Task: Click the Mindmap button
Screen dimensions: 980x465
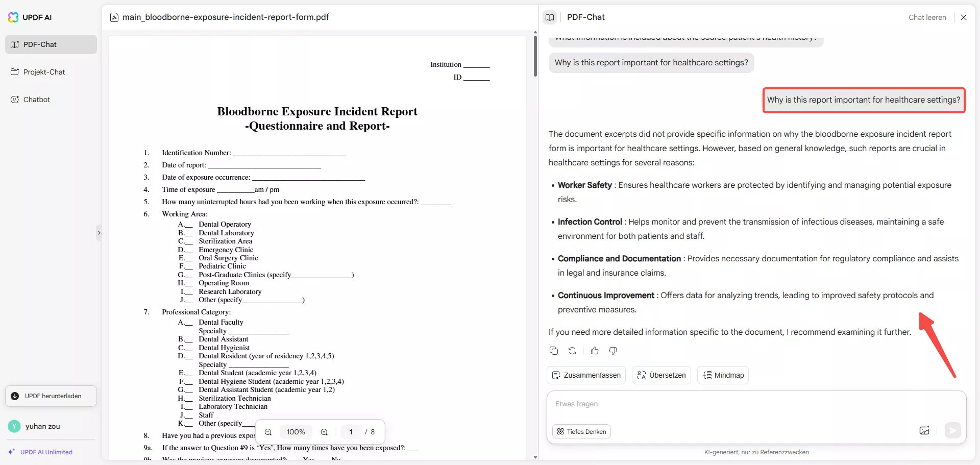Action: (723, 375)
